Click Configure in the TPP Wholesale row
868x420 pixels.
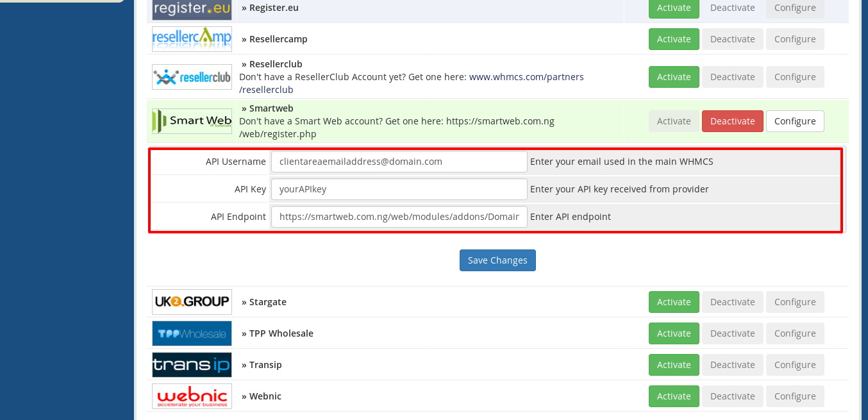(795, 333)
